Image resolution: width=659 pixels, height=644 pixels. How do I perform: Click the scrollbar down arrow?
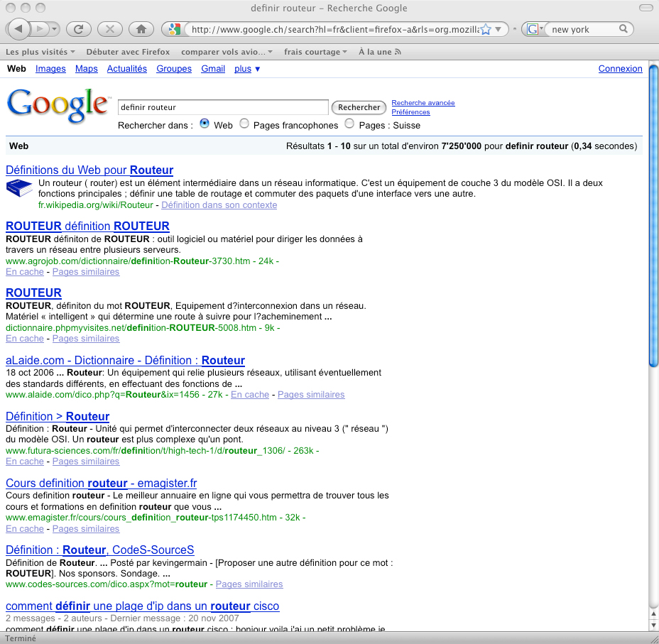pos(653,625)
